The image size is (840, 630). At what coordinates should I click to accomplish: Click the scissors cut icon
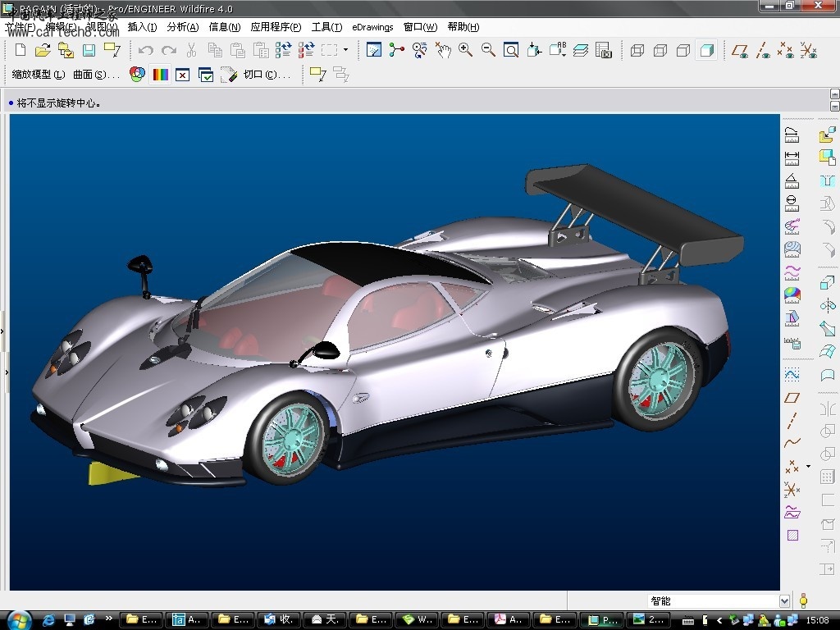coord(191,50)
